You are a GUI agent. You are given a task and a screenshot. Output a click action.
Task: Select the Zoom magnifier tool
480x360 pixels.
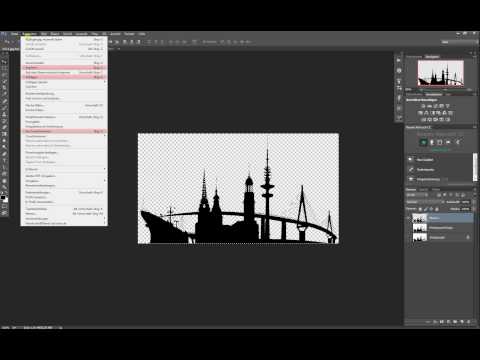(4, 186)
